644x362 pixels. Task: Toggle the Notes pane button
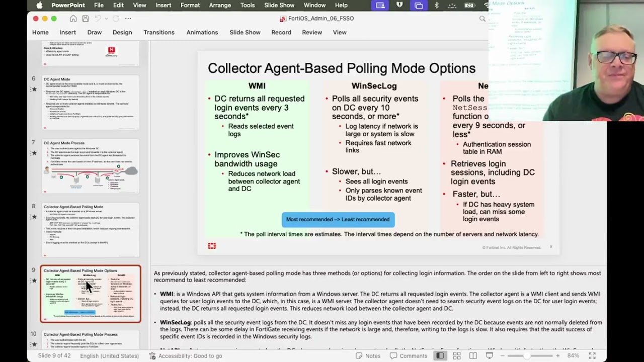coord(368,356)
